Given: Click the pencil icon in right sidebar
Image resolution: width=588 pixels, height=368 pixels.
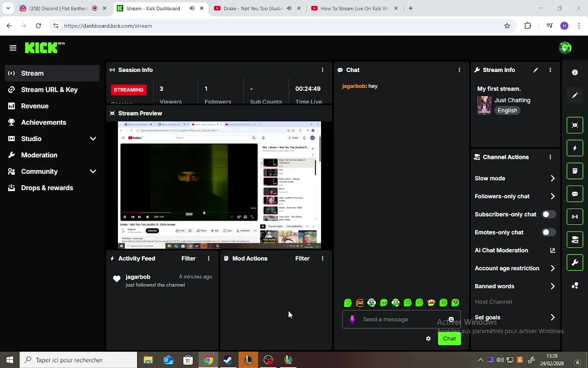Looking at the screenshot, I should 575,96.
